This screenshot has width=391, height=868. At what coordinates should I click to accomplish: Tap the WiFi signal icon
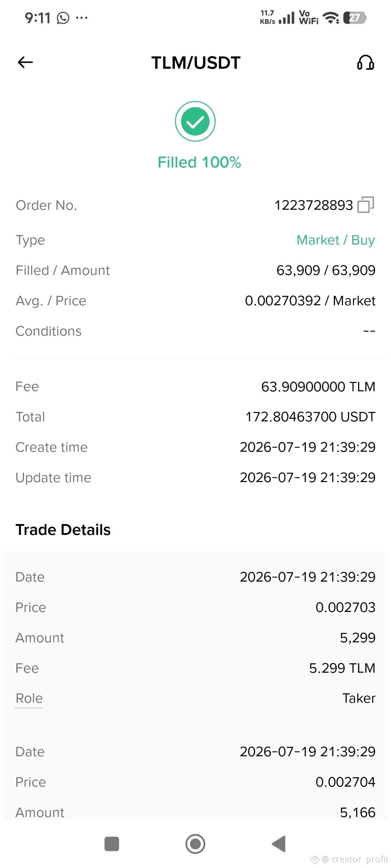click(x=331, y=18)
